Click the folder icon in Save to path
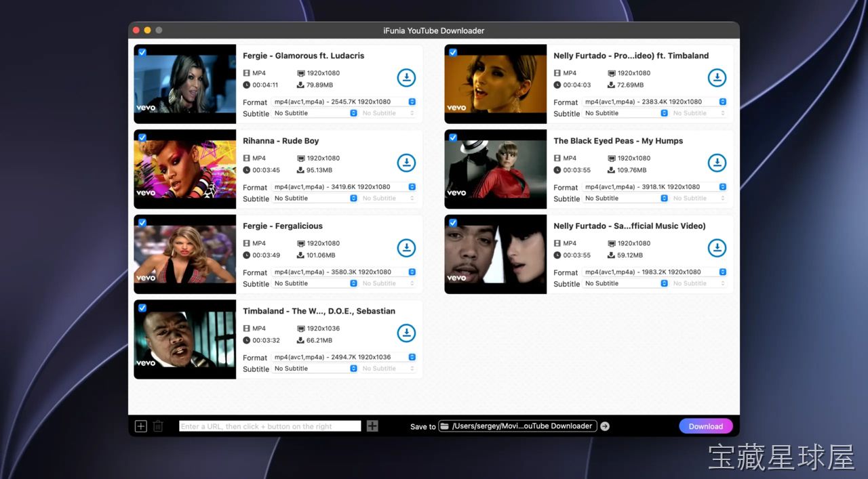Screen dimensions: 868x479 point(445,426)
